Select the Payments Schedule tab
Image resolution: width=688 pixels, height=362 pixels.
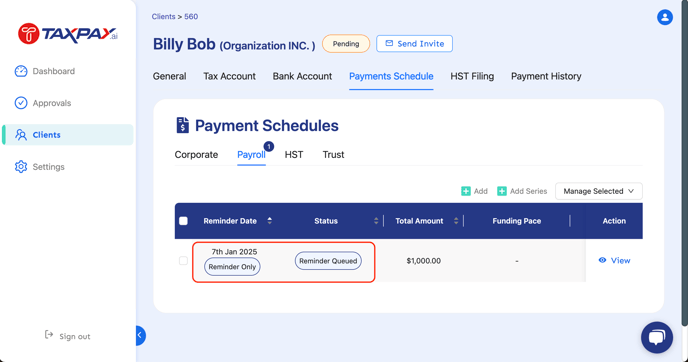tap(391, 76)
